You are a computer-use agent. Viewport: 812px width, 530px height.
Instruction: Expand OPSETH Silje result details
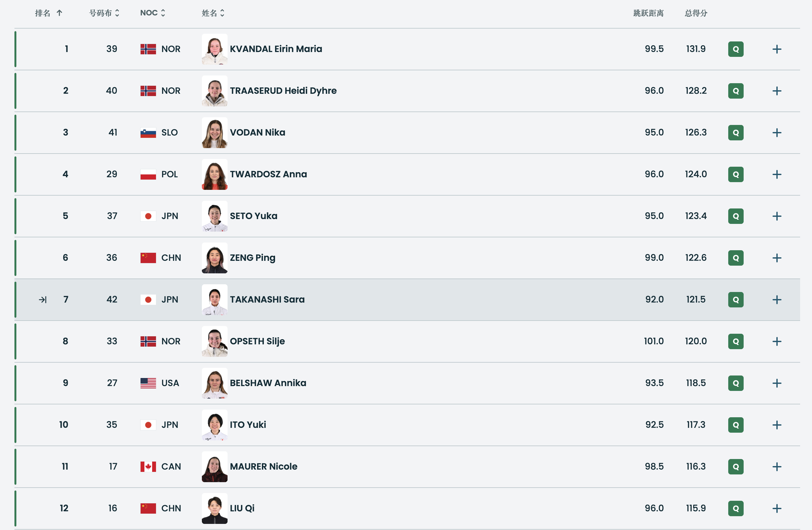(x=777, y=341)
